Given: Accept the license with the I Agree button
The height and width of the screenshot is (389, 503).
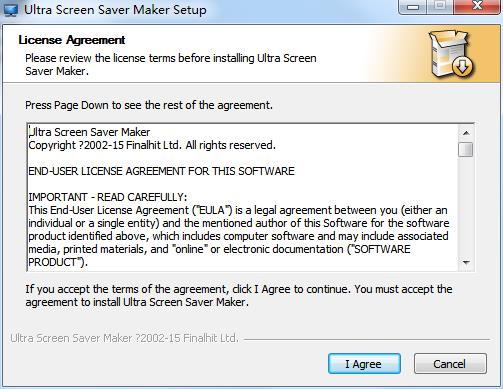Looking at the screenshot, I should pyautogui.click(x=364, y=364).
